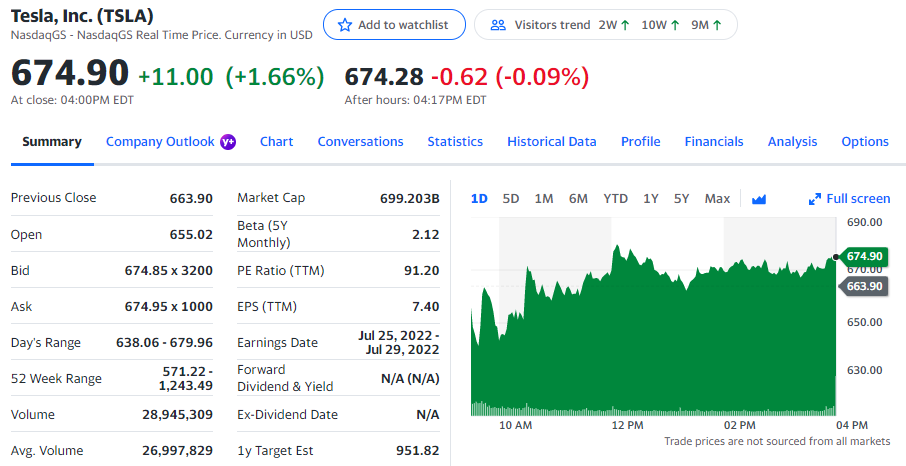This screenshot has height=466, width=906.
Task: Click the 52 Week Range value
Action: coord(186,378)
